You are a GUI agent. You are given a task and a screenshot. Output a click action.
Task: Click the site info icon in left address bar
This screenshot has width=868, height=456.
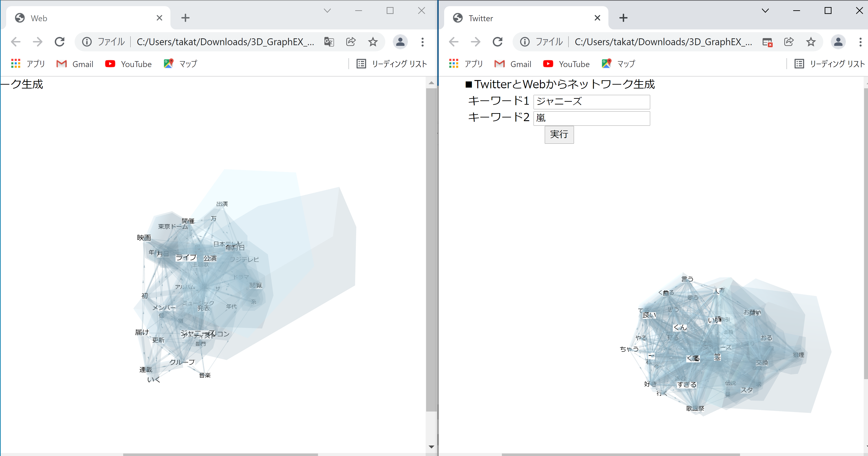(x=87, y=42)
